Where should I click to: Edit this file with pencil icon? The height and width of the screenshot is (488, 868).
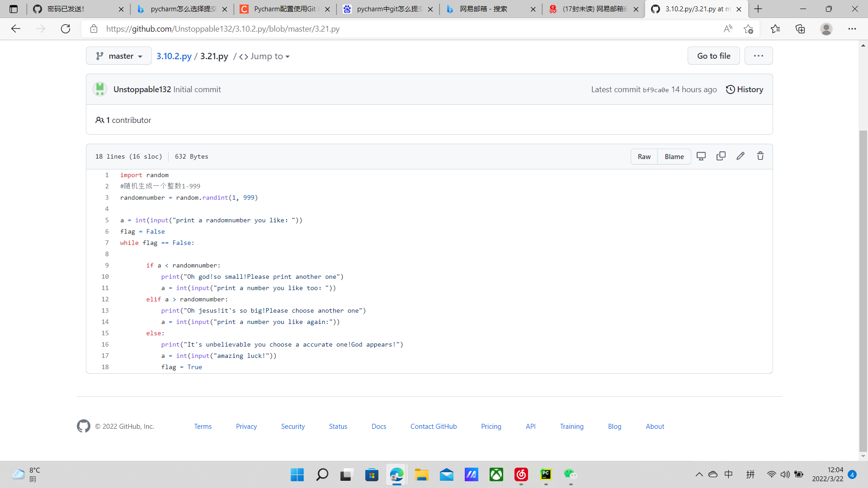point(741,156)
